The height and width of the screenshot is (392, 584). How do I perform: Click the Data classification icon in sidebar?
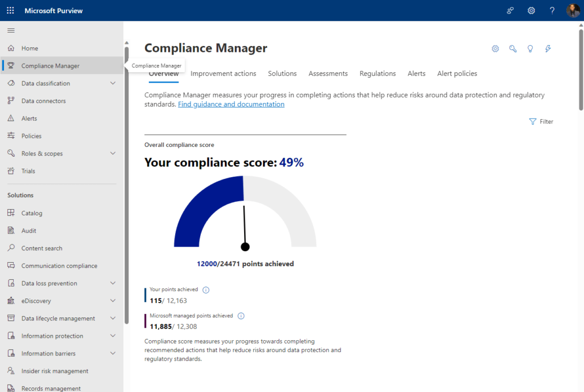point(11,83)
